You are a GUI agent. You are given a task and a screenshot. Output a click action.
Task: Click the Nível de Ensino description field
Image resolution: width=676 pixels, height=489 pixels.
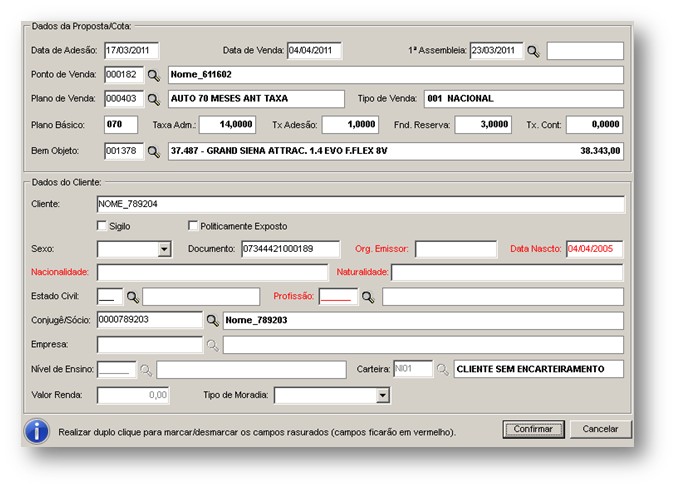(x=251, y=370)
